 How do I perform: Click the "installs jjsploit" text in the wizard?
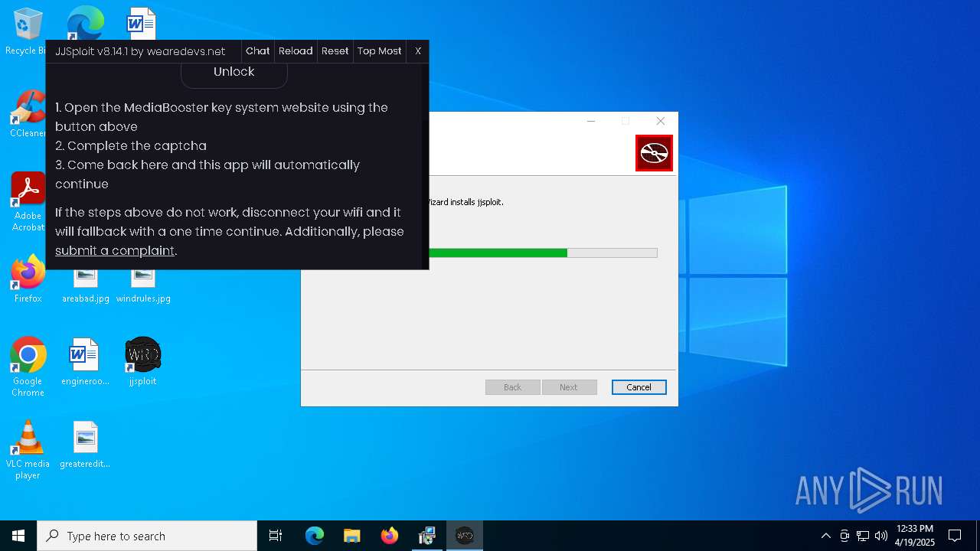tap(477, 202)
